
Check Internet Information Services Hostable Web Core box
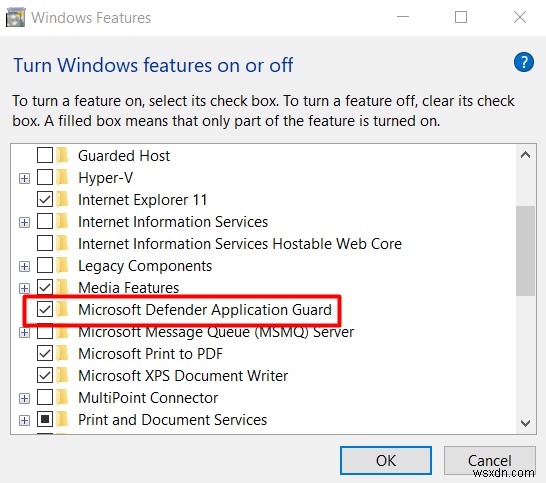click(45, 243)
